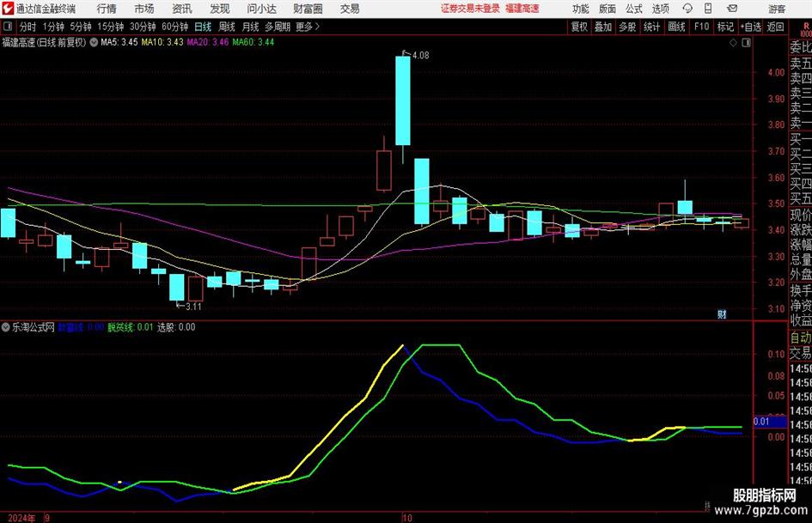Screen dimensions: 812x523
Task: Expand the dropdown next to 福建高速 title
Action: pyautogui.click(x=94, y=42)
